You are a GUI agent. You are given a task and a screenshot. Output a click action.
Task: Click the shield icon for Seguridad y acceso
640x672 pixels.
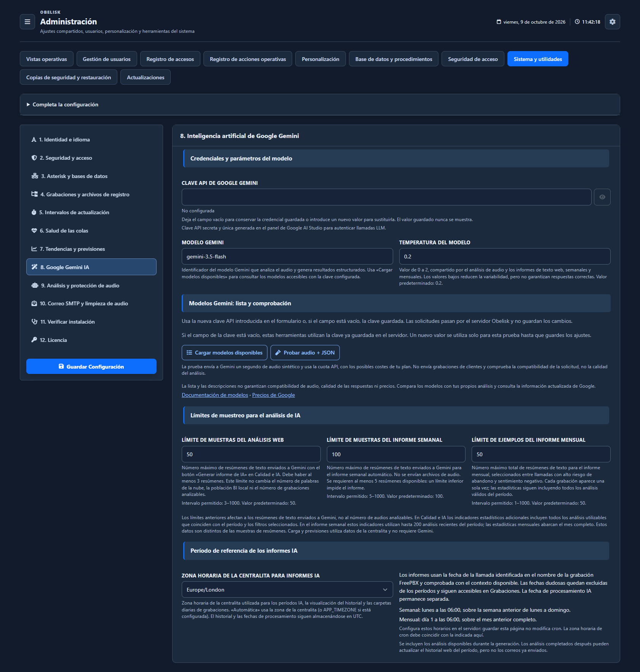[34, 158]
